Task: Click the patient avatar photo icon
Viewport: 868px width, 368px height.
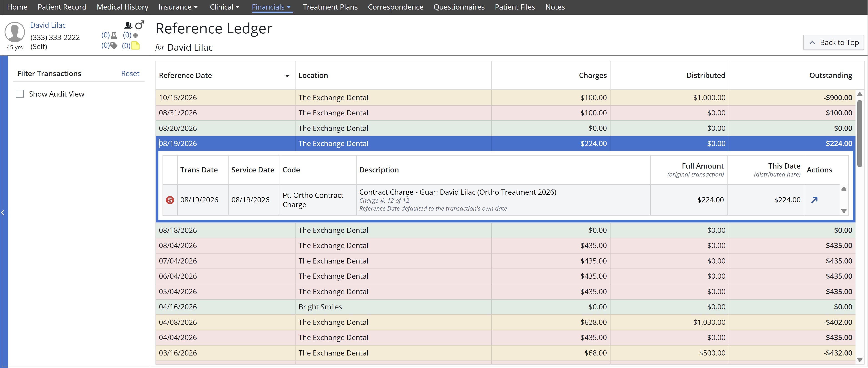Action: (x=15, y=32)
